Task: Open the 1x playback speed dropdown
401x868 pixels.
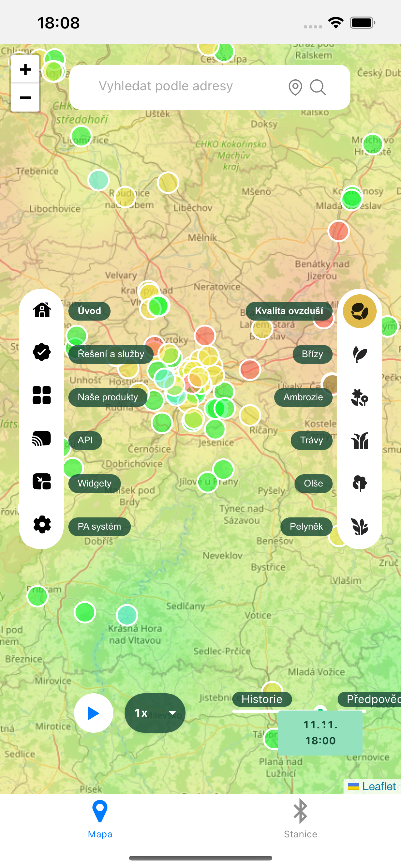Action: (x=155, y=713)
